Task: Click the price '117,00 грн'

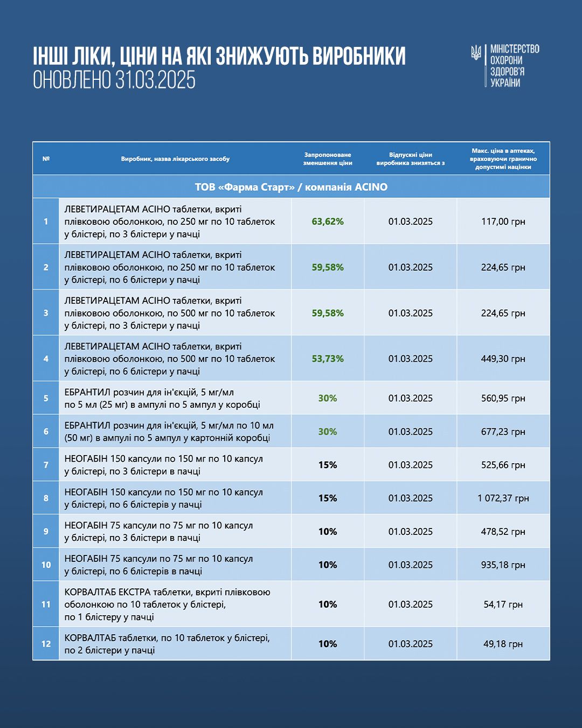Action: point(503,222)
